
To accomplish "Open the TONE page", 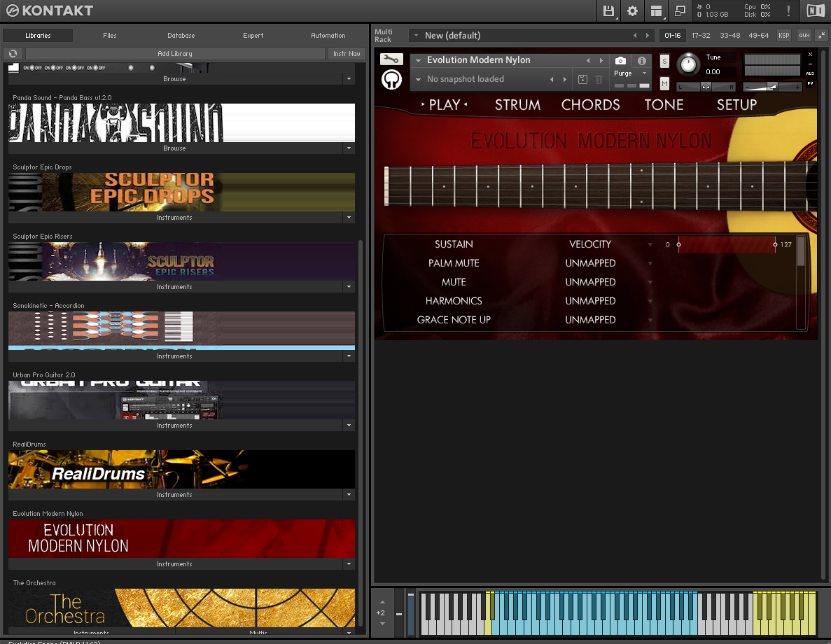I will 664,105.
